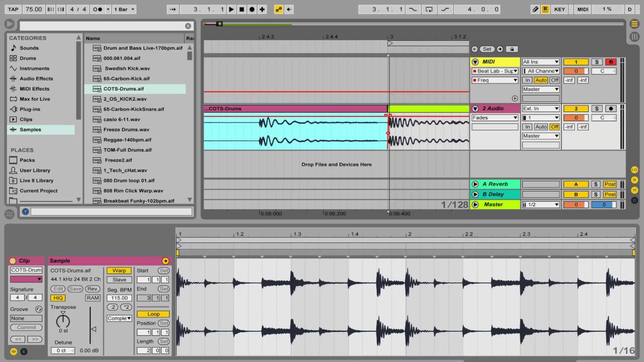Click browser preview headphone icon
This screenshot has height=362, width=644.
click(25, 212)
